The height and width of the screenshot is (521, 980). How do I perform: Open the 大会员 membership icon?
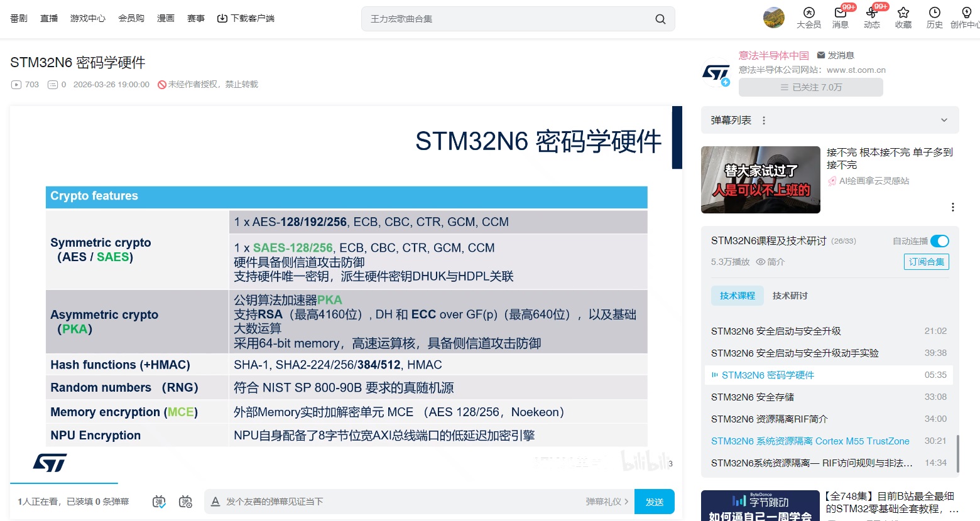(808, 13)
